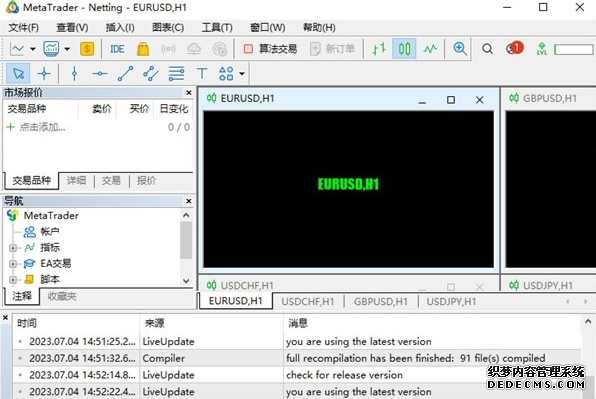Switch to 详细 tab in Market Watch
The image size is (596, 399).
point(76,180)
